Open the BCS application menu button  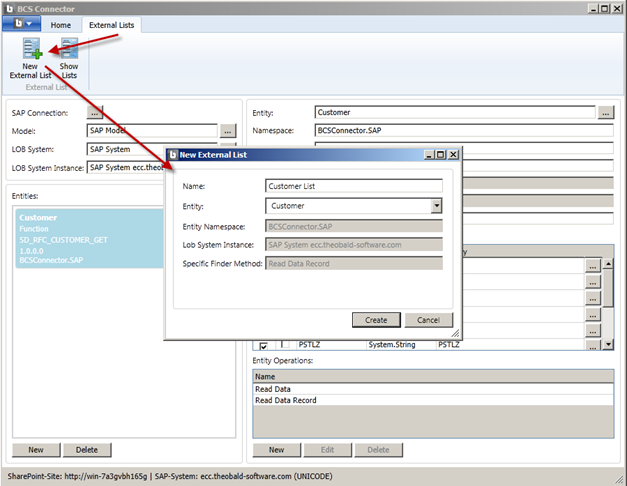click(x=24, y=23)
